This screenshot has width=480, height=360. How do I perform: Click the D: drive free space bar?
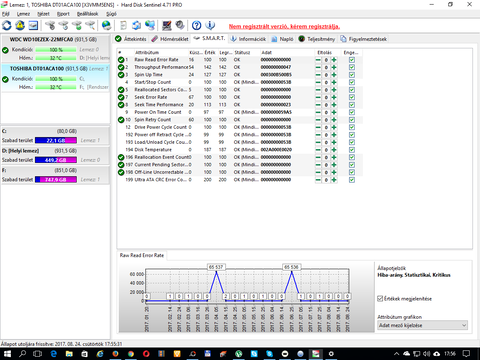[x=56, y=160]
